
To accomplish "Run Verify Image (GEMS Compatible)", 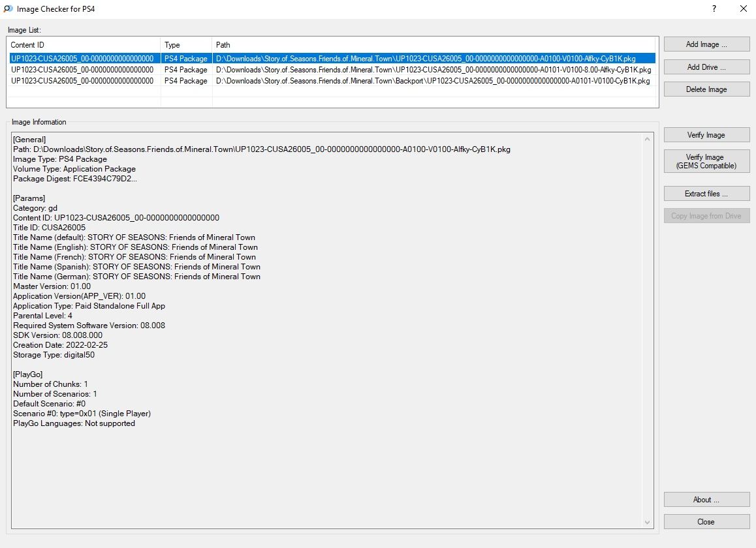I will click(706, 161).
